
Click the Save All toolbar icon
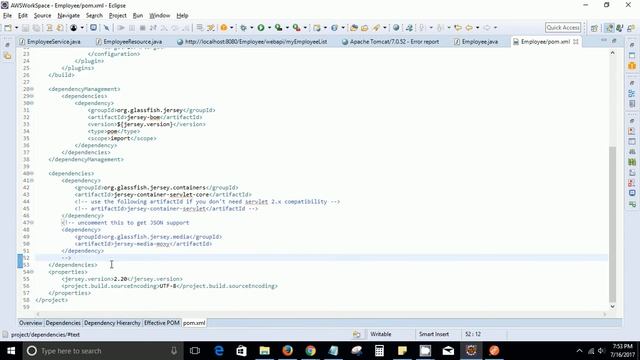click(36, 28)
